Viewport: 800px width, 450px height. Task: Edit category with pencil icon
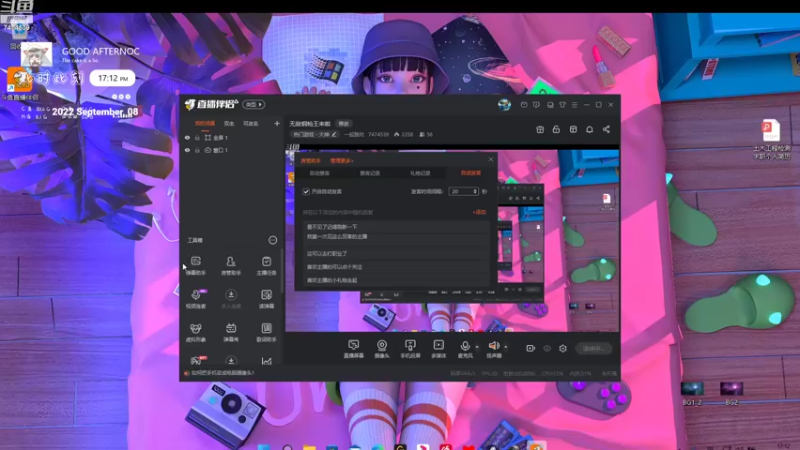334,135
